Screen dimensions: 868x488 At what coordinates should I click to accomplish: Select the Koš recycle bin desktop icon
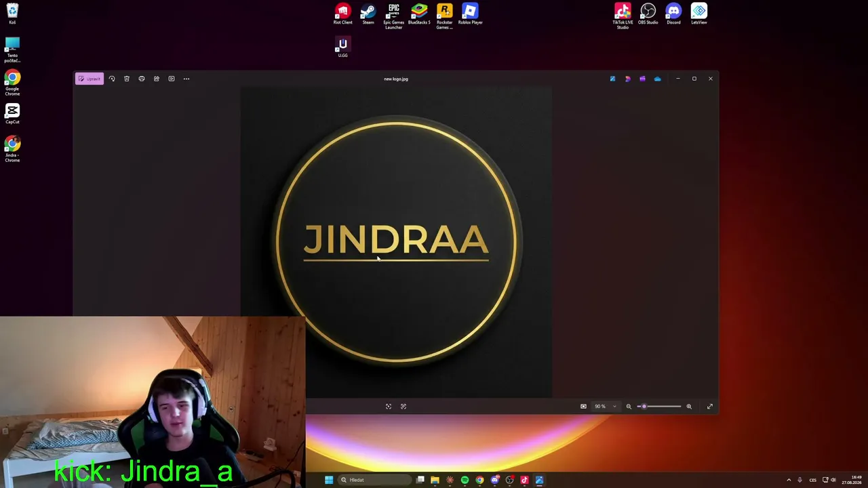coord(12,14)
